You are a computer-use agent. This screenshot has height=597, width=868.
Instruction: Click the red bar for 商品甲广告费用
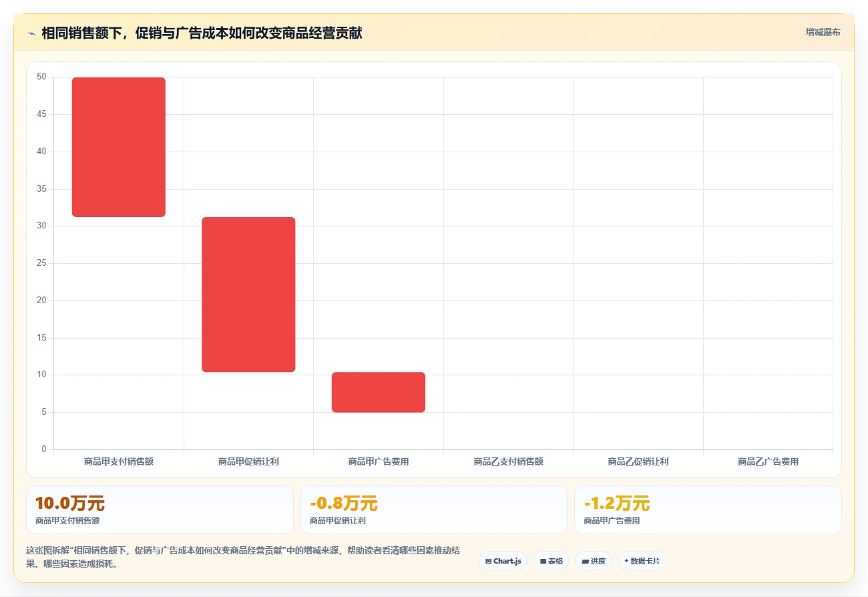click(x=379, y=392)
